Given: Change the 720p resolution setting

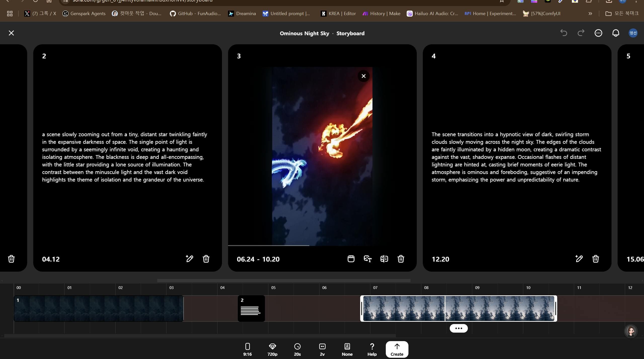Looking at the screenshot, I should click(272, 349).
